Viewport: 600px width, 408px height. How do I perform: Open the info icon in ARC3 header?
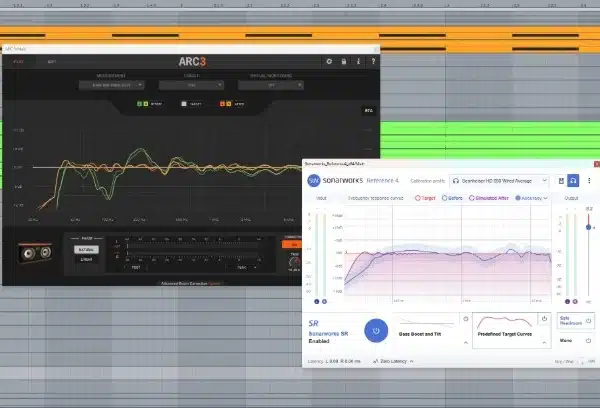click(x=358, y=61)
